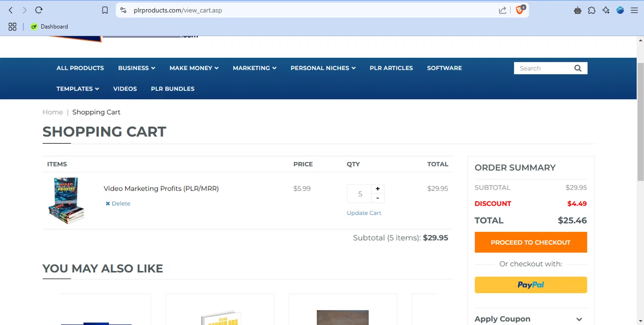The height and width of the screenshot is (325, 644).
Task: Click the Update Cart link
Action: pos(364,213)
